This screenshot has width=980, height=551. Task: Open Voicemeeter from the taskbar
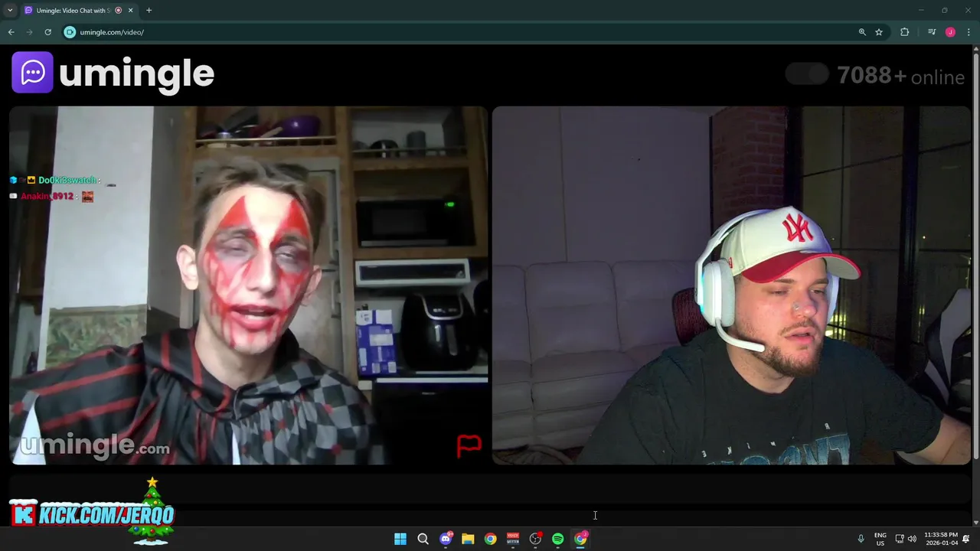pos(513,540)
